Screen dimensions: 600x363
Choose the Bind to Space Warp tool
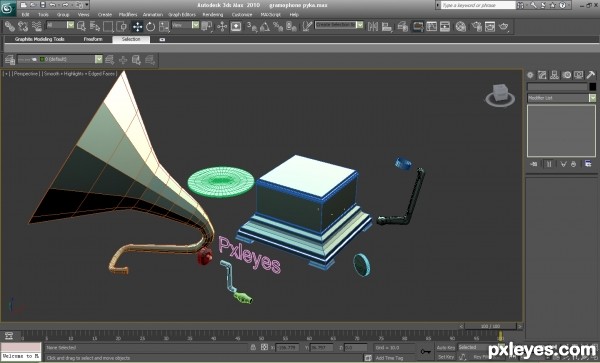[x=37, y=26]
